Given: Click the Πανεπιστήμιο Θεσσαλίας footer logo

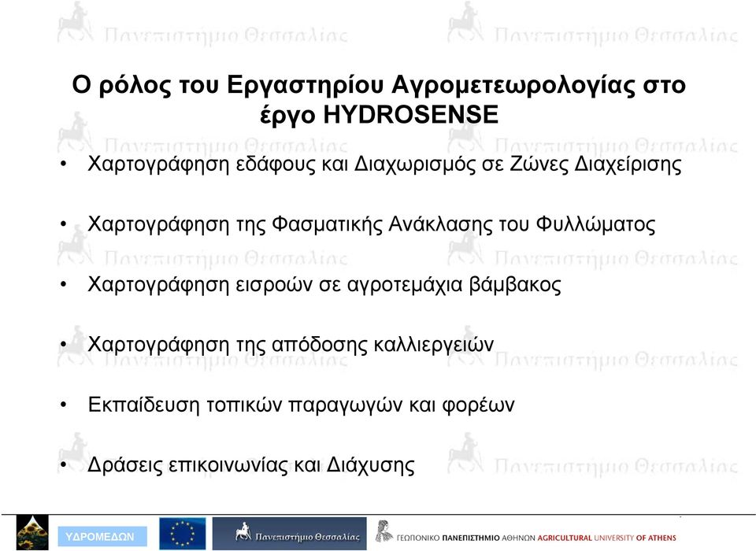Looking at the screenshot, I should (x=289, y=534).
